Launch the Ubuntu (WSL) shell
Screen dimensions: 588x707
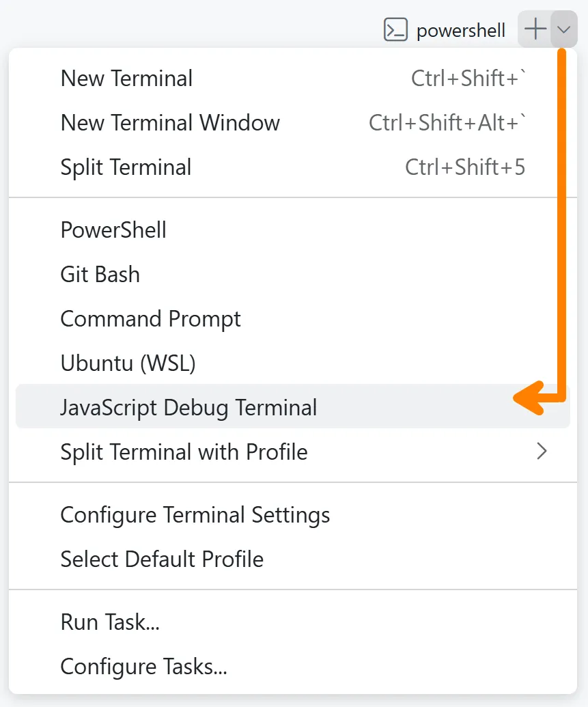pyautogui.click(x=127, y=363)
